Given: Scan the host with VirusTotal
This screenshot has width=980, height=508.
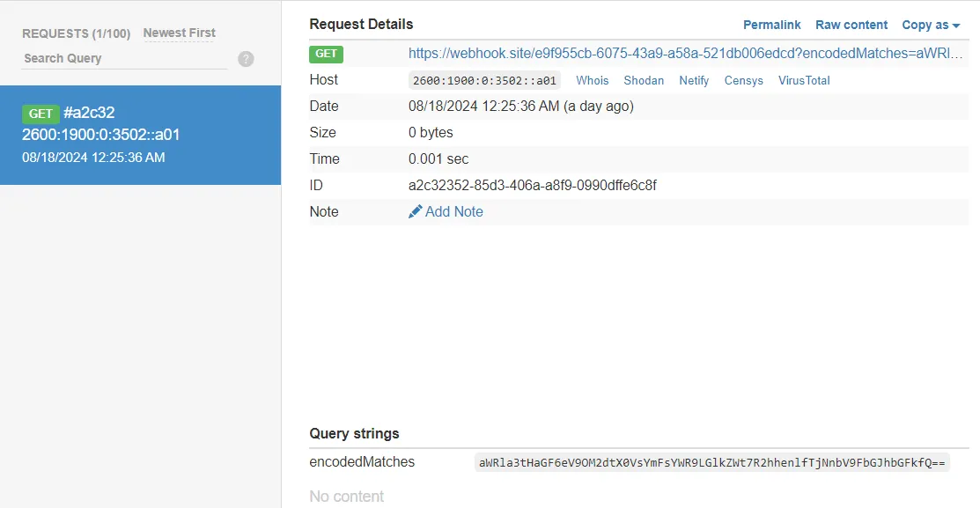Looking at the screenshot, I should 802,80.
